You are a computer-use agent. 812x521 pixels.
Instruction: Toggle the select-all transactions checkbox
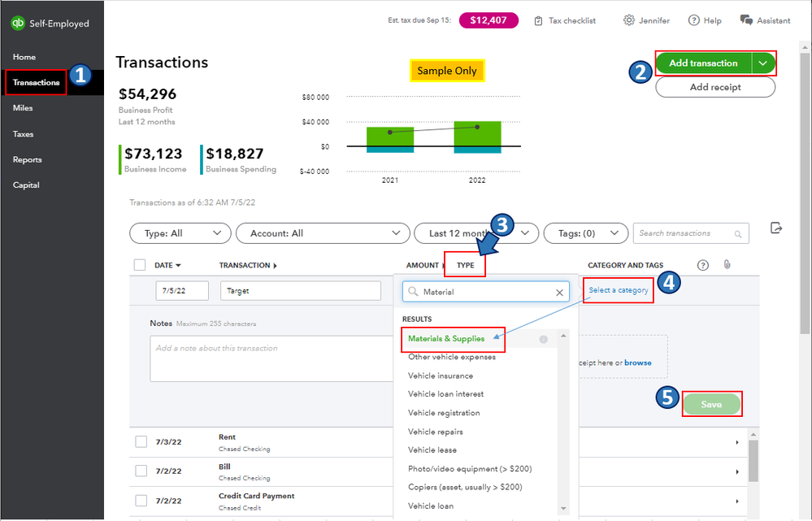[140, 265]
